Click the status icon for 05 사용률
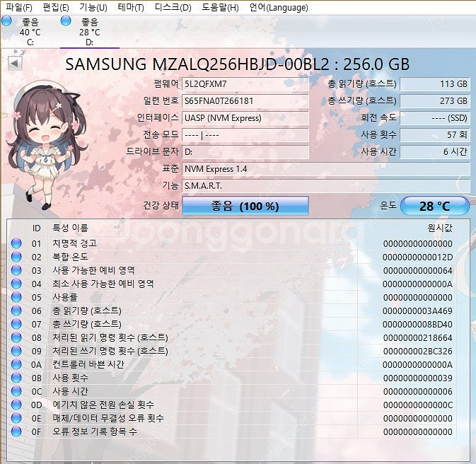Screen dimensions: 476x464 (16, 297)
